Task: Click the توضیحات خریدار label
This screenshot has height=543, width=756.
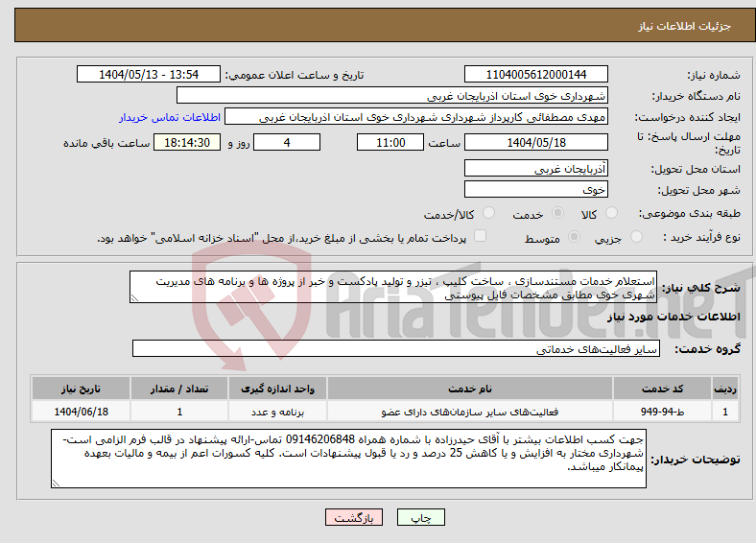Action: pos(696,460)
